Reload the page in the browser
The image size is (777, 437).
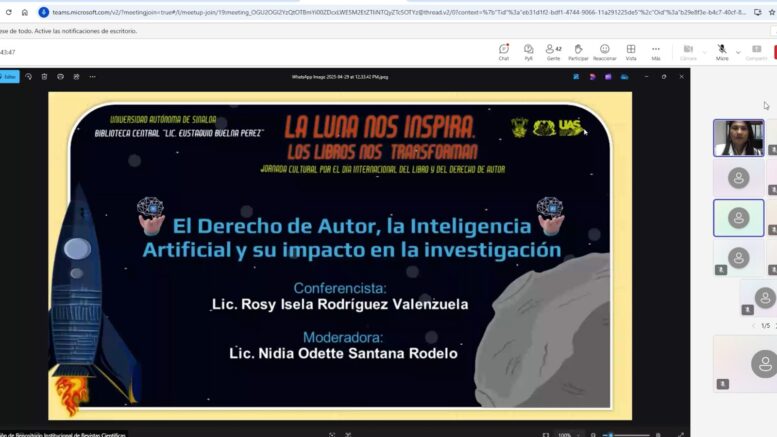[x=8, y=12]
